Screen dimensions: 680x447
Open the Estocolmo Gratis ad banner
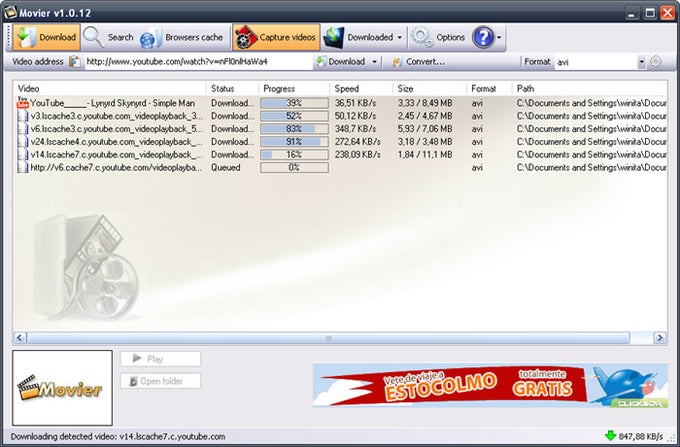pyautogui.click(x=490, y=385)
